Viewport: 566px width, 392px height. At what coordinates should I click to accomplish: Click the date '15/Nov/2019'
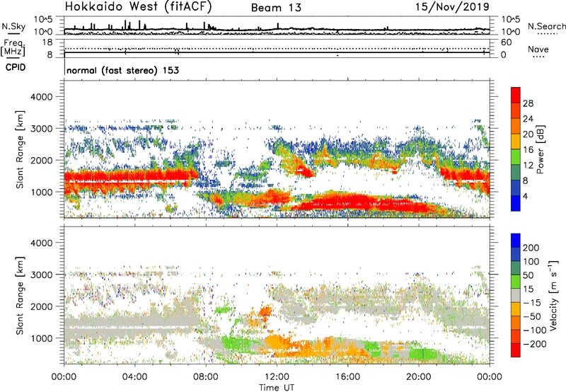(452, 6)
